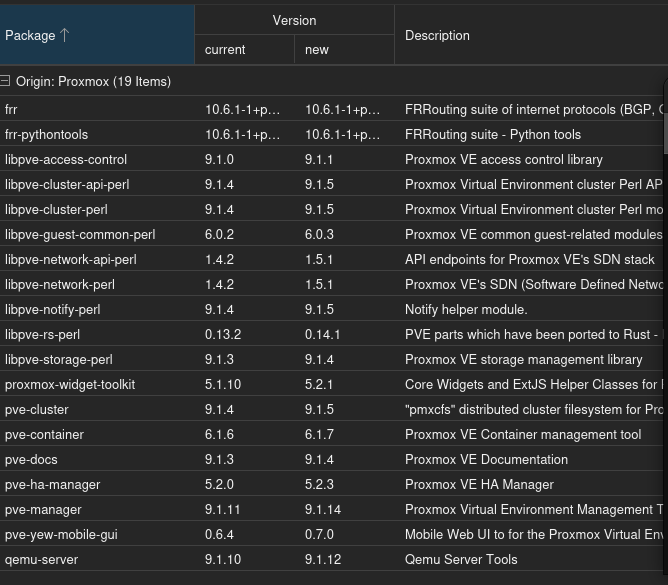This screenshot has height=585, width=668.
Task: Click the vertical scrollbar thumb
Action: click(666, 133)
